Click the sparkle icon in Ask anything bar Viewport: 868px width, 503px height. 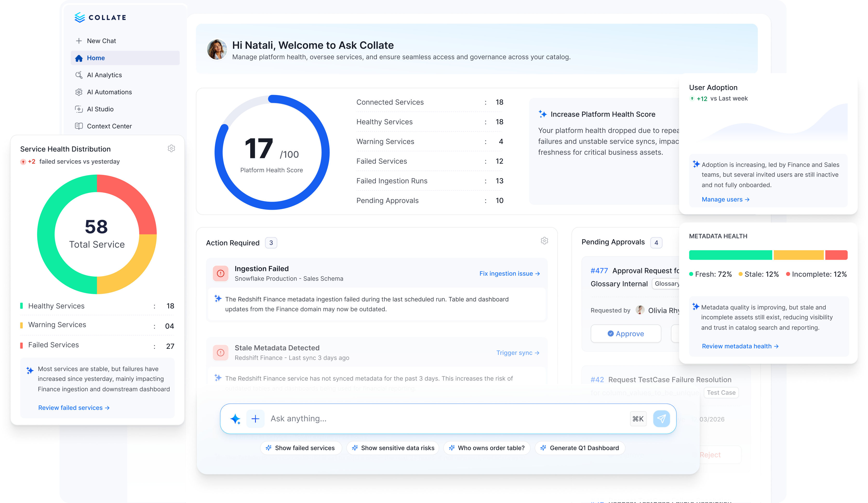click(x=235, y=419)
